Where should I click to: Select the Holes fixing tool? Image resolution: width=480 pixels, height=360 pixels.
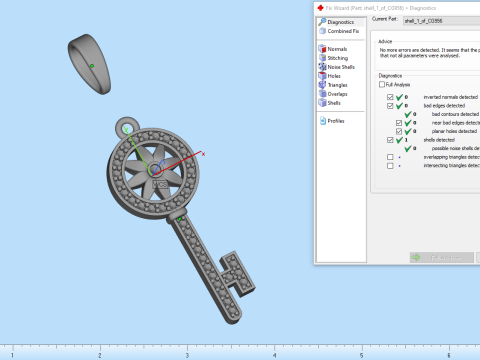pos(330,76)
